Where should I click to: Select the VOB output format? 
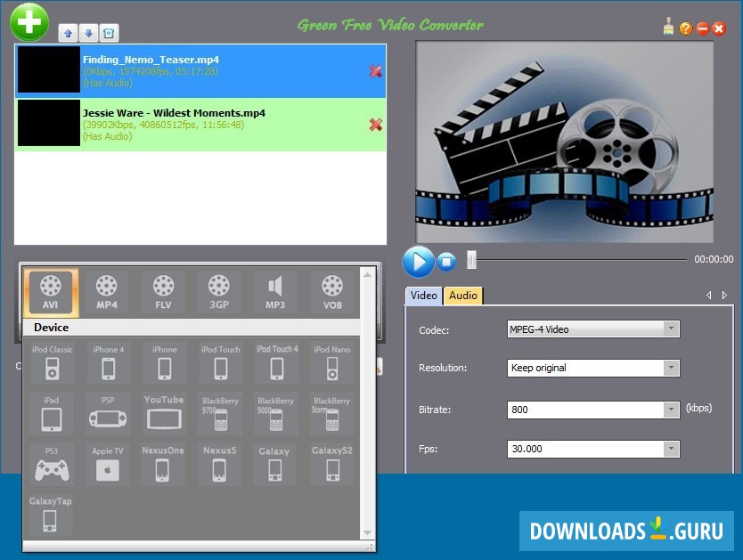(x=332, y=293)
